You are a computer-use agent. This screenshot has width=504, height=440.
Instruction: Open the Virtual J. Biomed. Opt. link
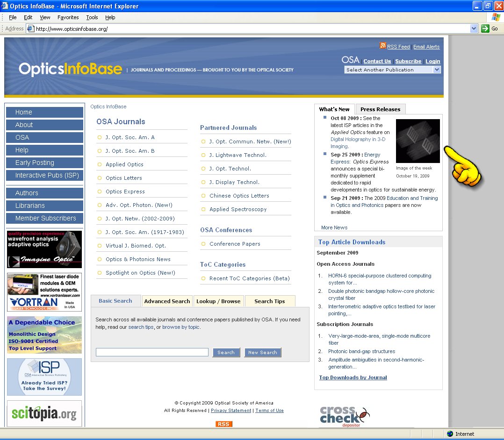click(x=136, y=246)
